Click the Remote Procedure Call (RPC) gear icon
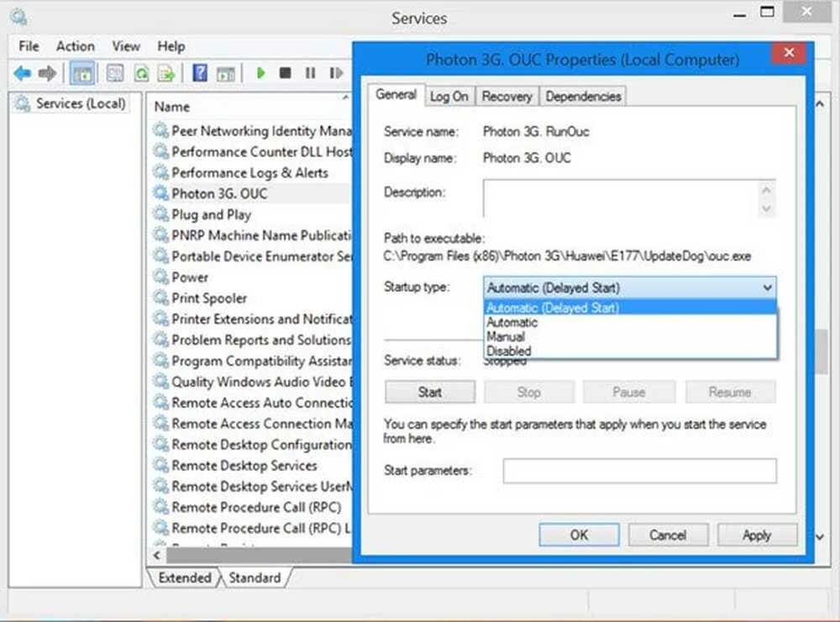This screenshot has height=622, width=840. click(x=160, y=507)
